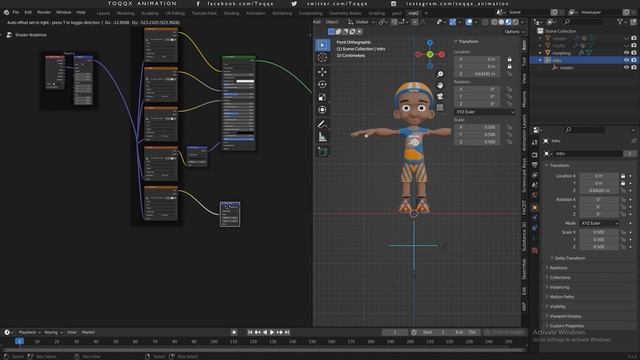The width and height of the screenshot is (640, 360).
Task: Open the Render menu
Action: tap(44, 12)
